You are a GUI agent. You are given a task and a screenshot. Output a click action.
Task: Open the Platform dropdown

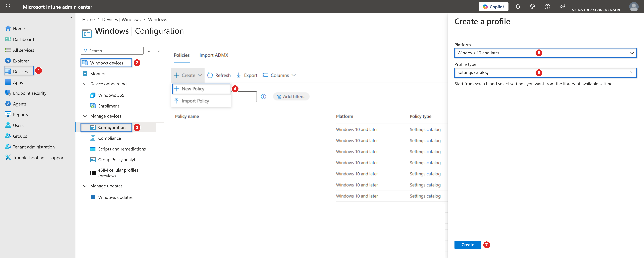click(x=545, y=53)
